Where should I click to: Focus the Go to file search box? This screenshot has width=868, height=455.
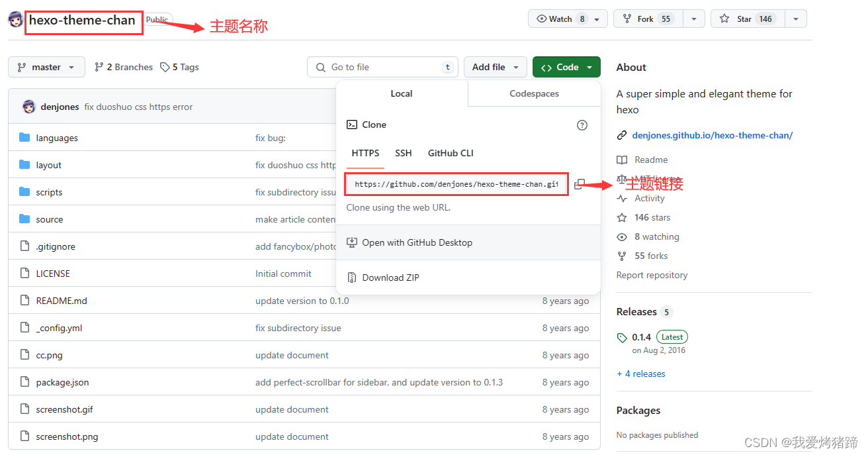point(382,67)
